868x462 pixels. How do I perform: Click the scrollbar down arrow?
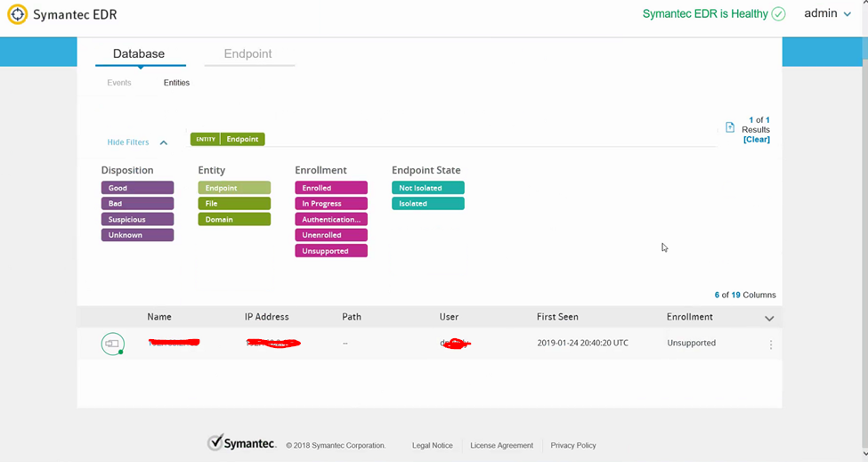tap(864, 455)
